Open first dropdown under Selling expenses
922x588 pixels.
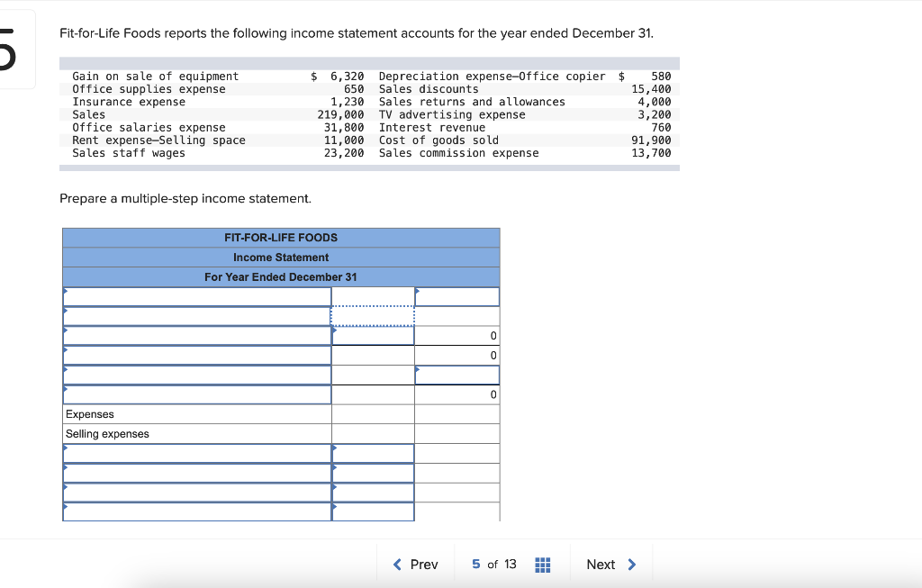click(x=197, y=453)
